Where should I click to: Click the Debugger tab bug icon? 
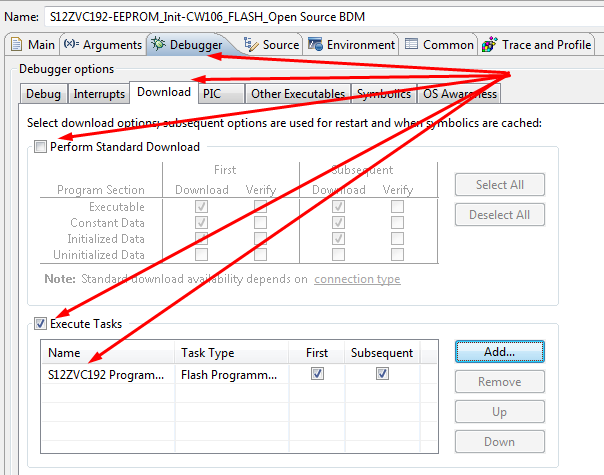(x=158, y=44)
